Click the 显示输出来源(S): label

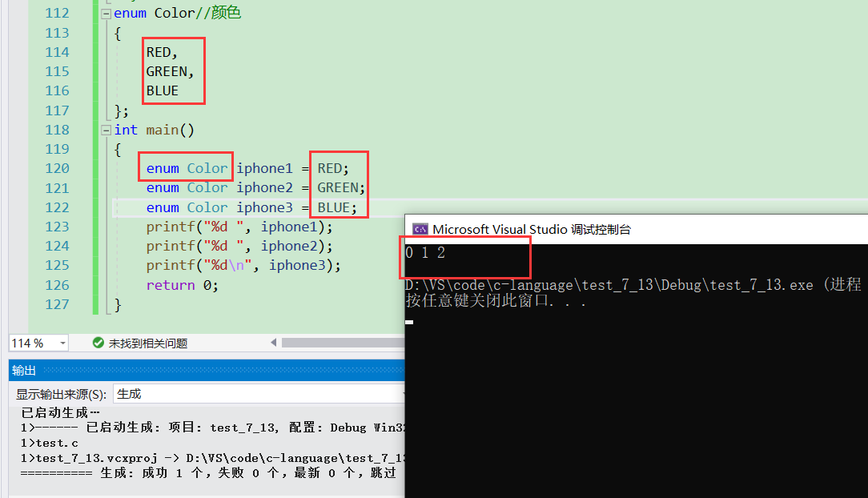click(61, 395)
